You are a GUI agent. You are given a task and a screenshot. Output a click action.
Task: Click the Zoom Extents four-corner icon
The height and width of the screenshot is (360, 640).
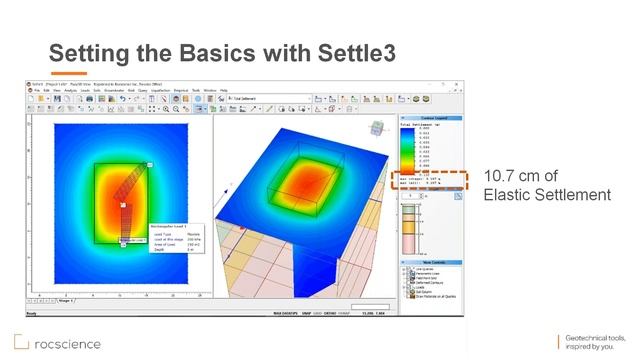(x=152, y=109)
